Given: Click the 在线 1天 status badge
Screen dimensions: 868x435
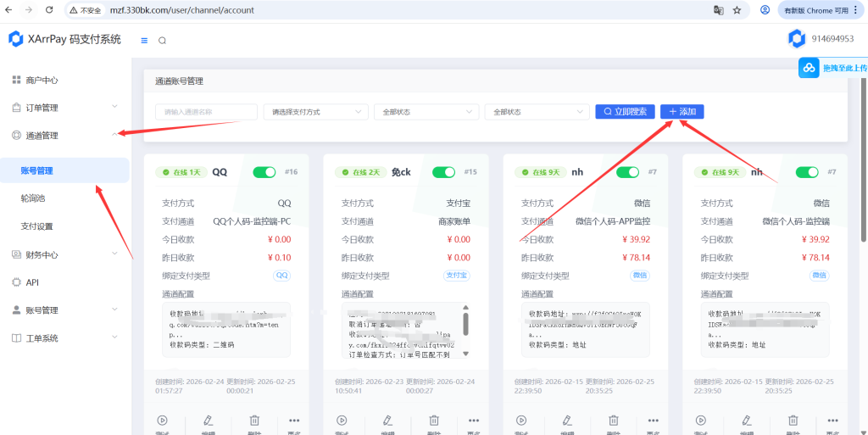Looking at the screenshot, I should pyautogui.click(x=181, y=172).
